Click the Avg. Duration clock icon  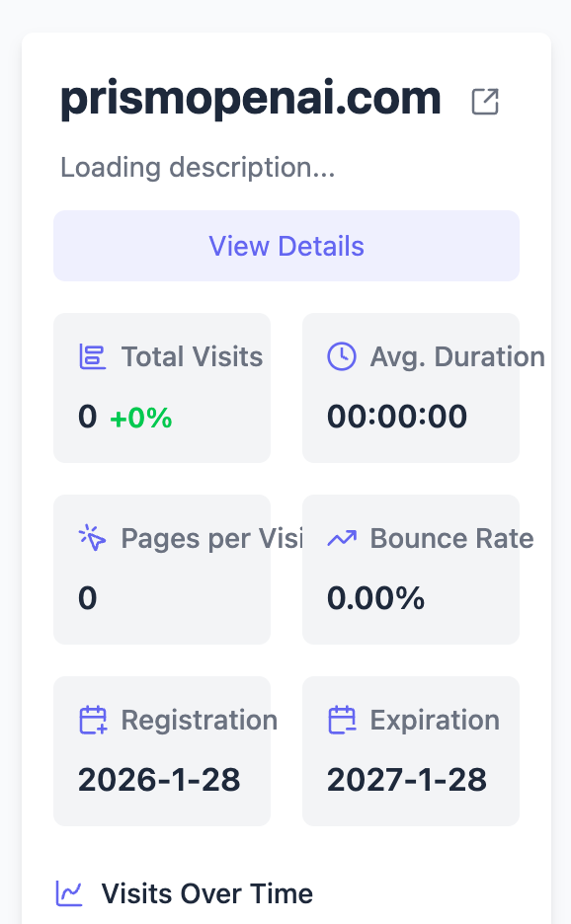(x=342, y=356)
